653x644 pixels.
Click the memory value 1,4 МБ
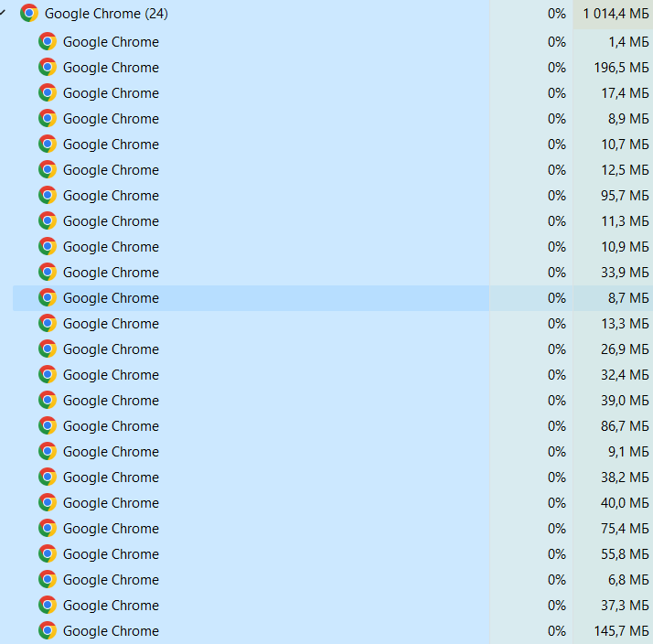[628, 42]
